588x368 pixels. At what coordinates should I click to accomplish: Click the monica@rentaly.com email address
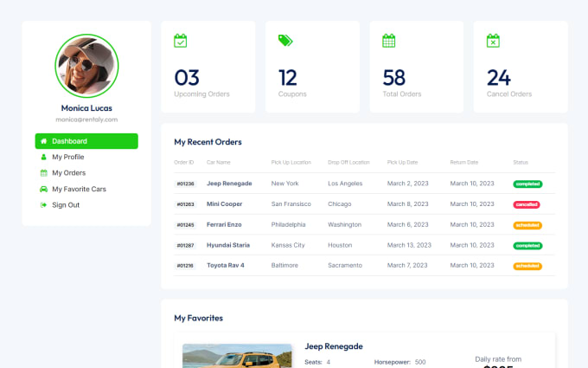pyautogui.click(x=86, y=119)
